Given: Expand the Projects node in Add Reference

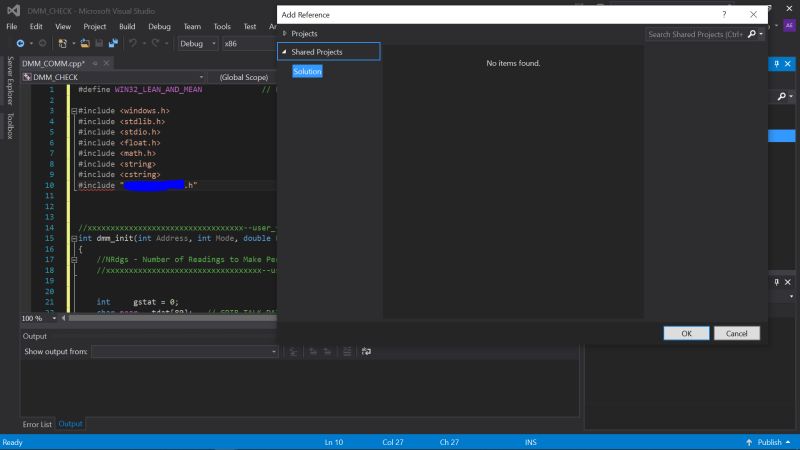Looking at the screenshot, I should pyautogui.click(x=285, y=33).
